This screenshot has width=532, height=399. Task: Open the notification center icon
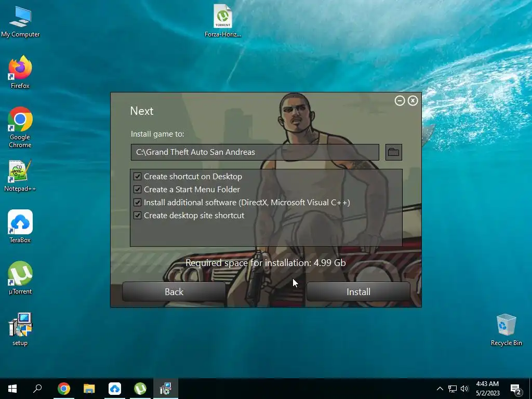[x=516, y=389]
